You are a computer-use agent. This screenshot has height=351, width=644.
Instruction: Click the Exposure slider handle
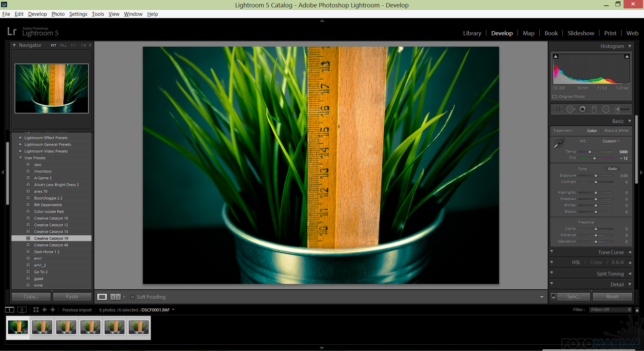click(596, 176)
